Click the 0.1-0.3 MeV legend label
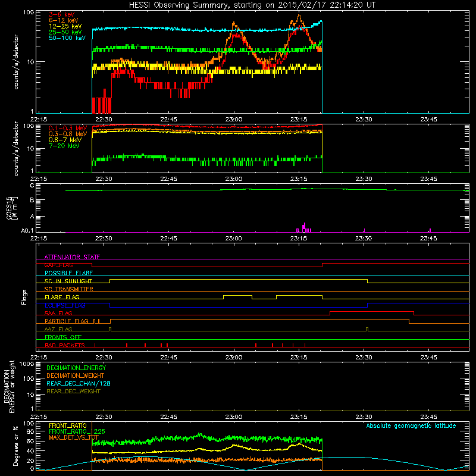This screenshot has height=476, width=476. point(68,128)
